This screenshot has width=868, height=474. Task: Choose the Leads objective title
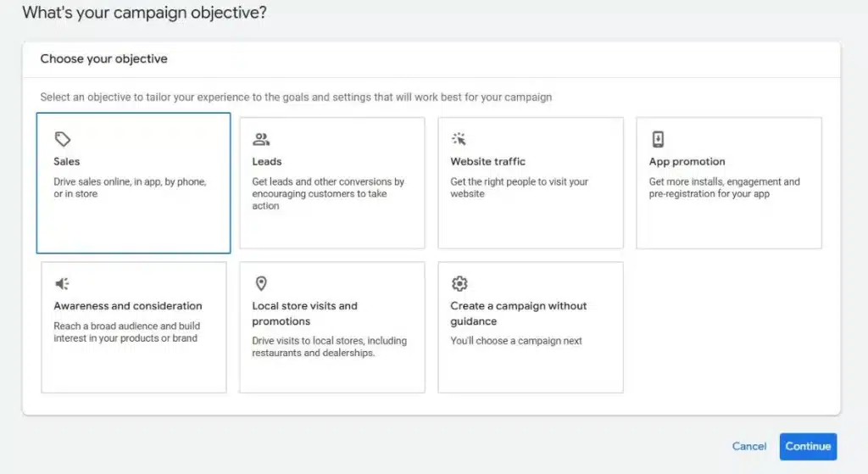(x=267, y=161)
